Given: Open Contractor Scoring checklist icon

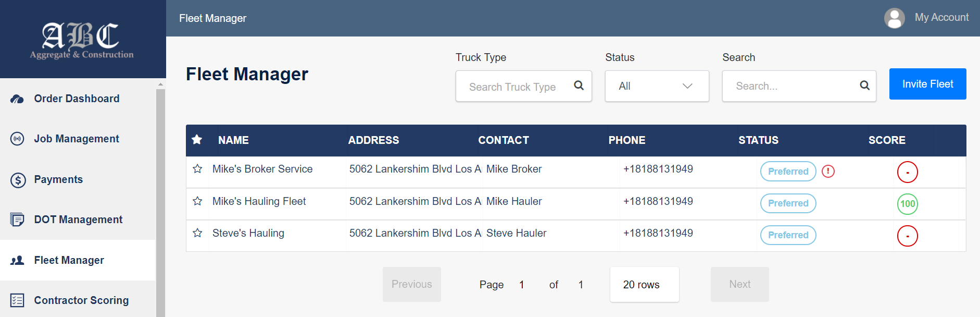Looking at the screenshot, I should point(17,300).
